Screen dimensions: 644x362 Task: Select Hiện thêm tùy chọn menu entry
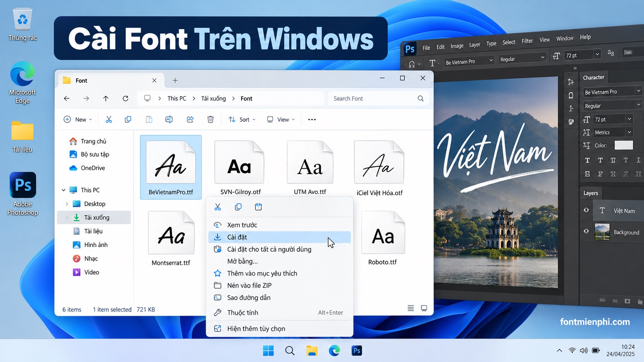coord(280,329)
